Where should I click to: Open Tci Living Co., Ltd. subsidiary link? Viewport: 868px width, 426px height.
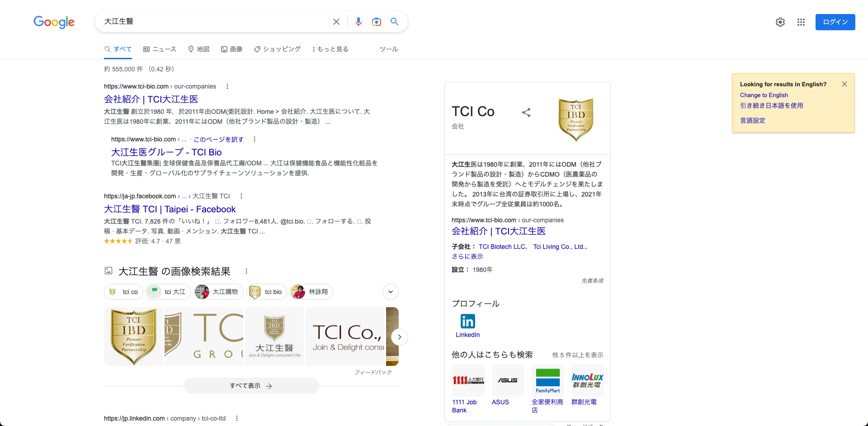click(x=559, y=247)
